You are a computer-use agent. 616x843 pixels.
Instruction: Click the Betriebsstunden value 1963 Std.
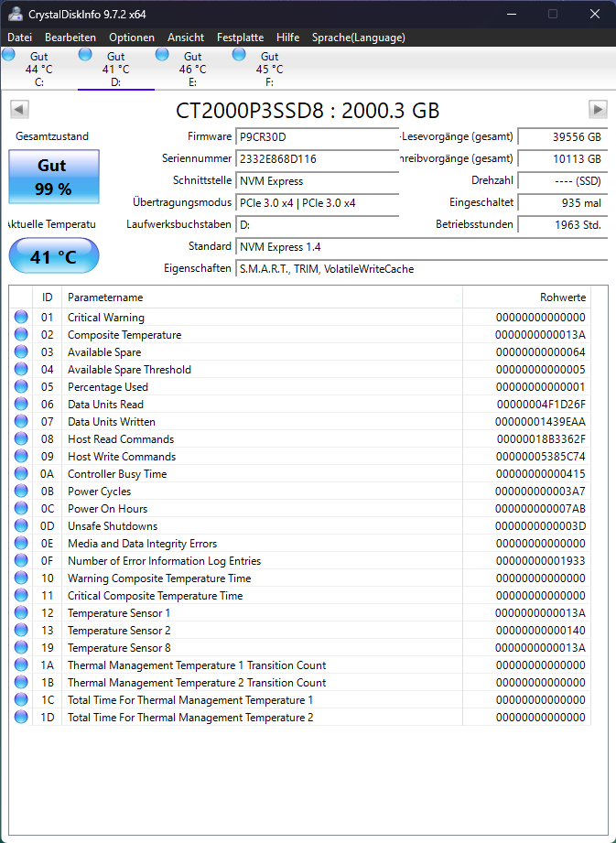pyautogui.click(x=563, y=225)
